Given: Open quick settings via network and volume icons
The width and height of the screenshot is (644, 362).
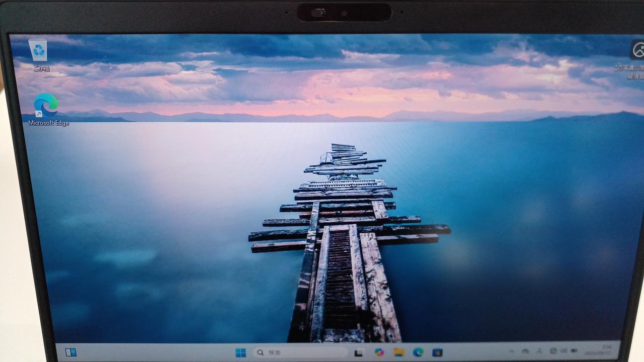Looking at the screenshot, I should point(557,350).
